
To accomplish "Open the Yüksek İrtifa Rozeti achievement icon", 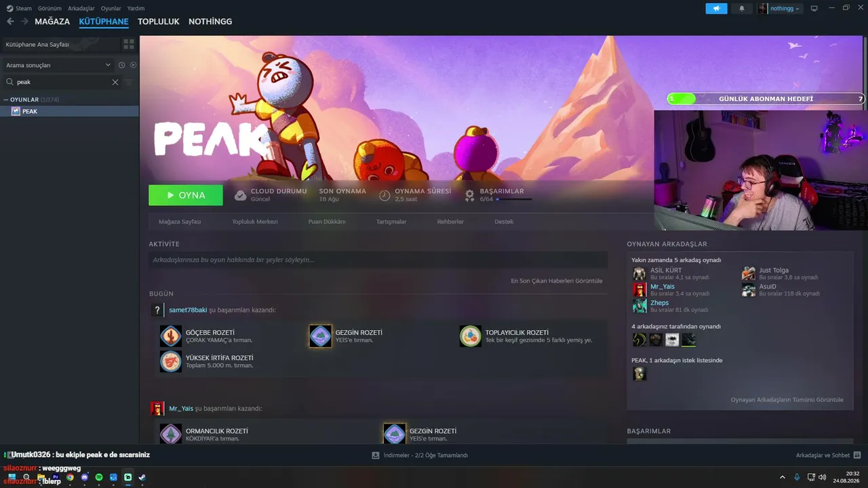I will (171, 361).
